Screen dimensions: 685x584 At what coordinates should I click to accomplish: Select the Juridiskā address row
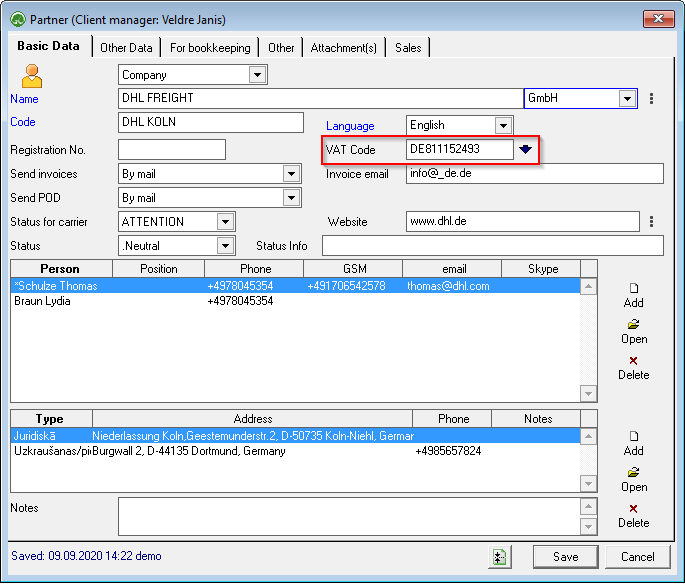[296, 436]
